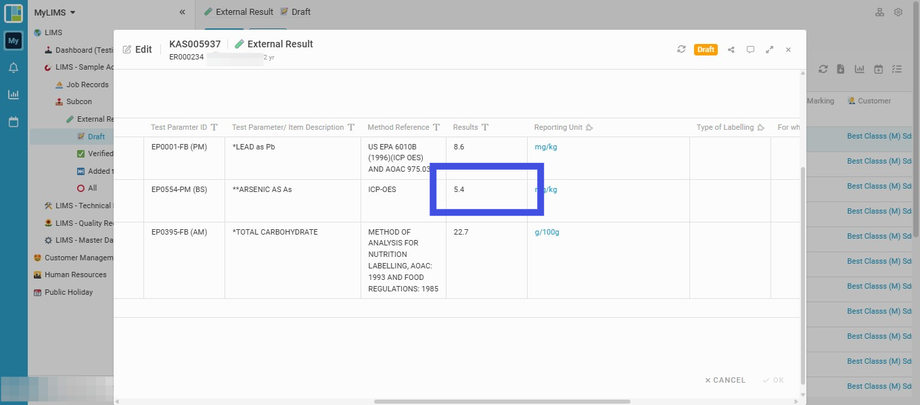920x405 pixels.
Task: Click the Edit pencil icon in dialog header
Action: click(x=127, y=50)
